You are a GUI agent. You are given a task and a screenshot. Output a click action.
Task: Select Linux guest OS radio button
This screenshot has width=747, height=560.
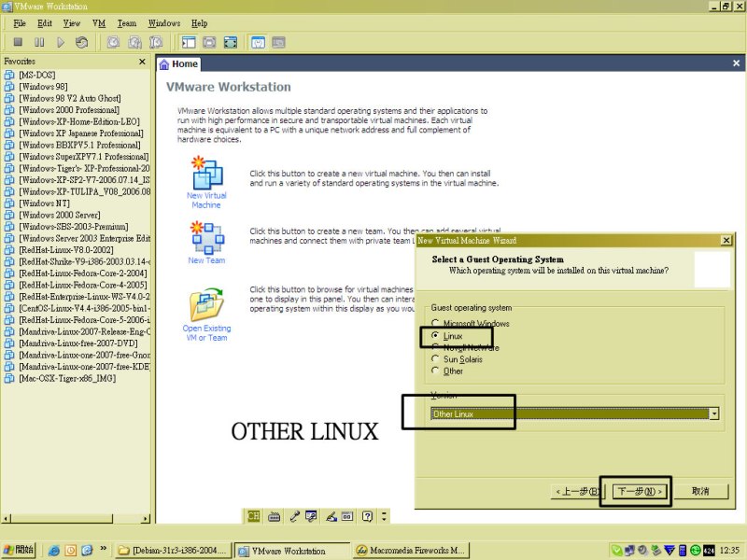point(434,336)
